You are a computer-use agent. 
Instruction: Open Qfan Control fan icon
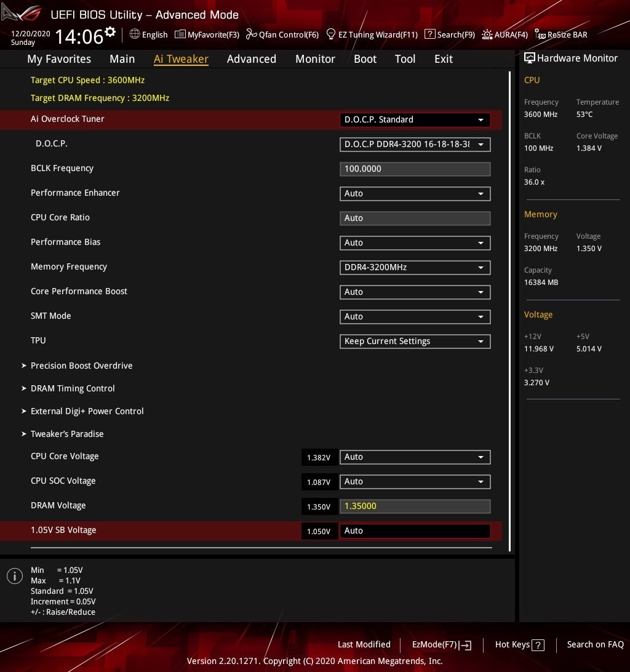251,34
